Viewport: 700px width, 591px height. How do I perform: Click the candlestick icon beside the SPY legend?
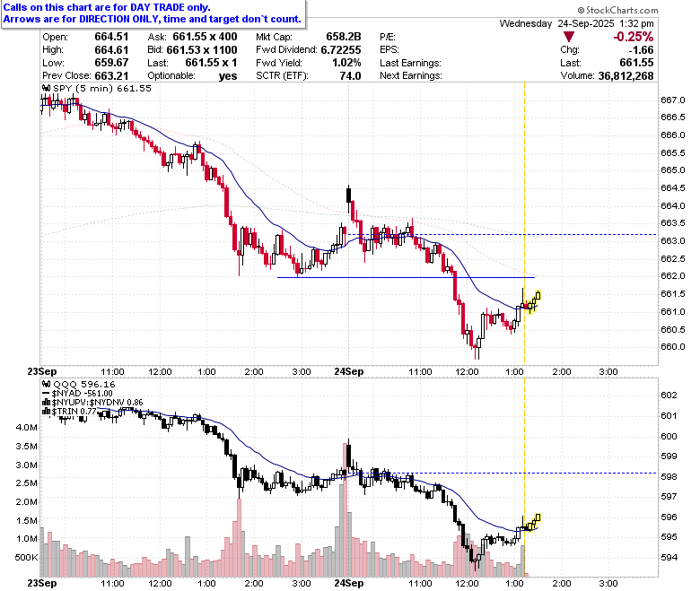point(47,88)
